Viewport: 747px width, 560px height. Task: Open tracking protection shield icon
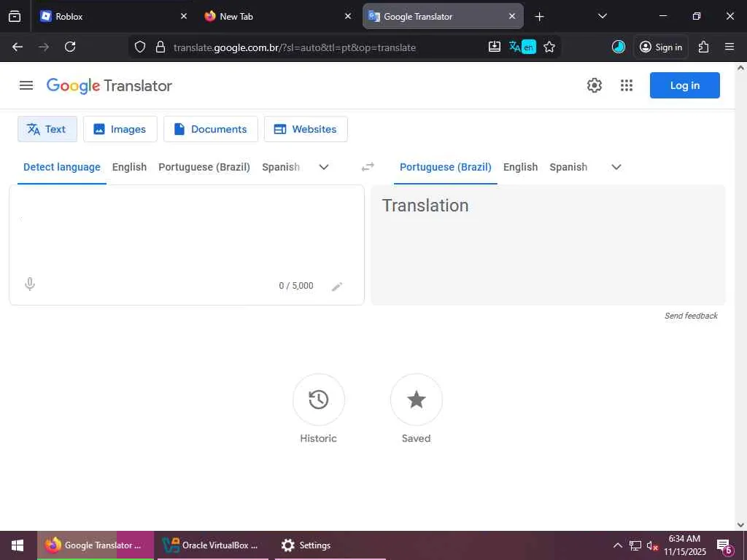click(x=139, y=47)
